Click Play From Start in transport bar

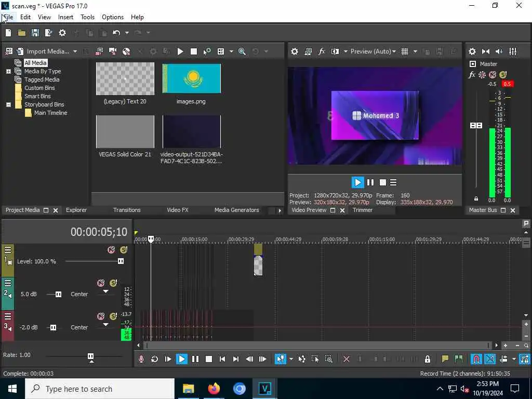tap(168, 359)
